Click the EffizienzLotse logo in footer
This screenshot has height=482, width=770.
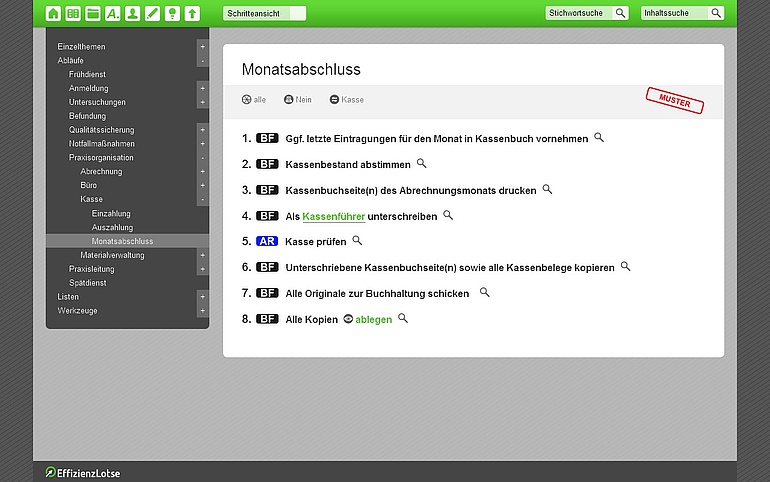(82, 473)
